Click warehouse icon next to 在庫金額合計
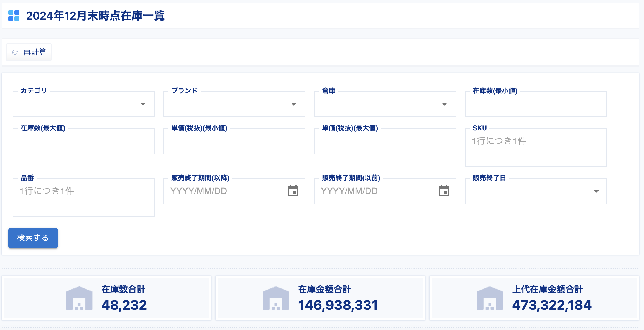This screenshot has height=330, width=644. coord(276,298)
